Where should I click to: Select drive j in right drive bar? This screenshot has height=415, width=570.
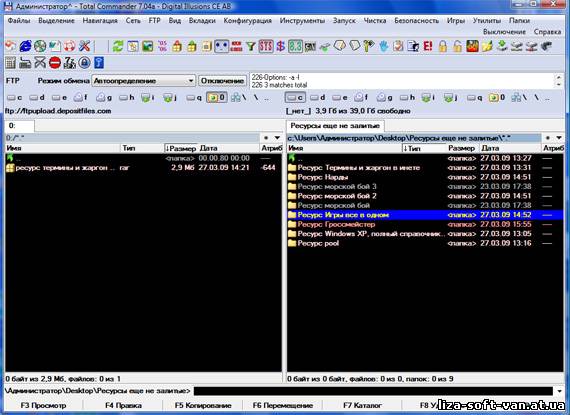point(452,97)
